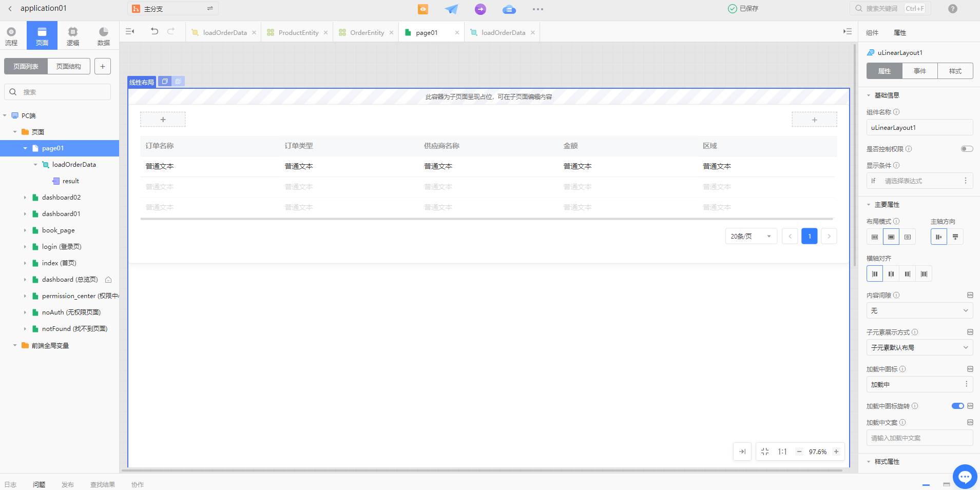Expand the 前端全局变量 folder
The width and height of the screenshot is (980, 490).
15,345
